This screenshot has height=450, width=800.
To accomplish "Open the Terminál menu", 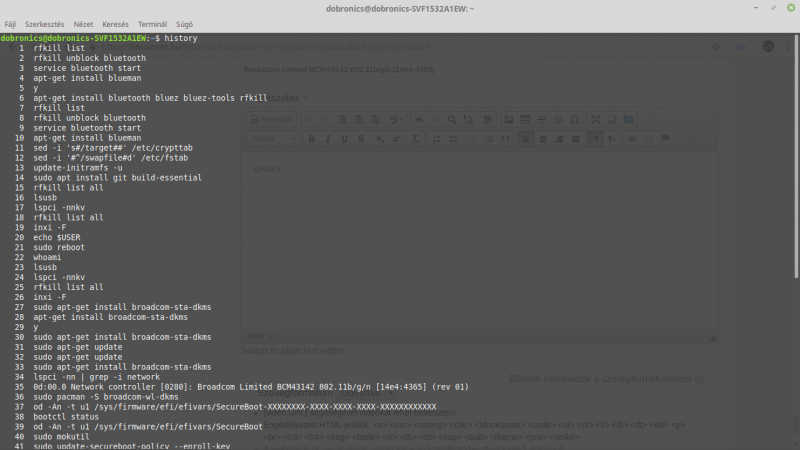I will [x=153, y=24].
